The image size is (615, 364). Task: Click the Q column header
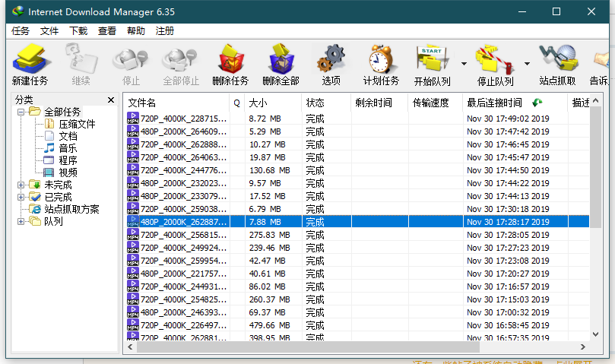tap(237, 103)
